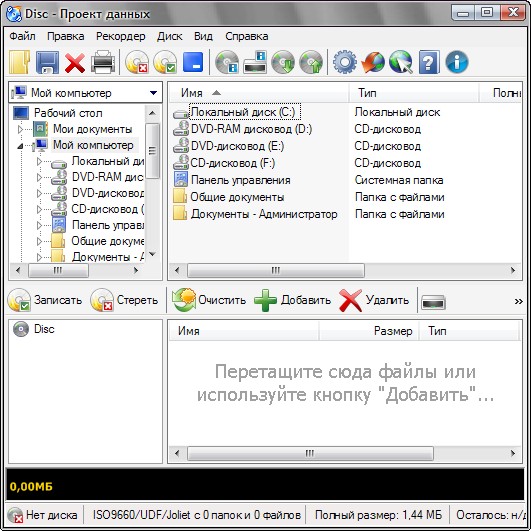
Task: Collapse the Мой компьютер tree node
Action: pyautogui.click(x=20, y=146)
